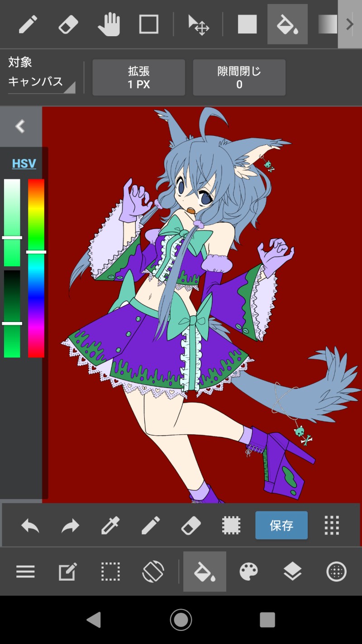
Task: Select the Bucket fill tool in top toolbar
Action: pyautogui.click(x=287, y=24)
